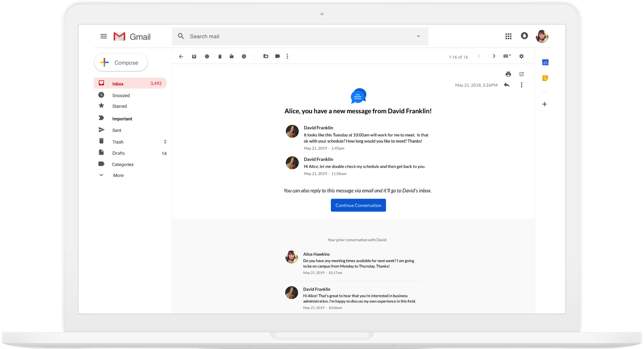Toggle the main menu hamburger icon

[x=104, y=36]
